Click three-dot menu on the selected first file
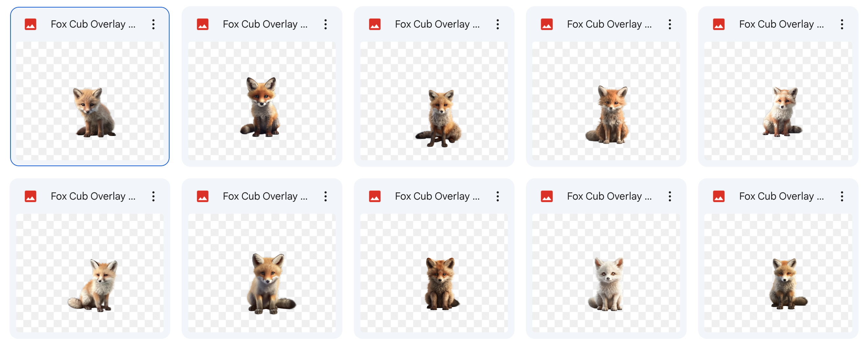The image size is (868, 352). click(x=153, y=24)
